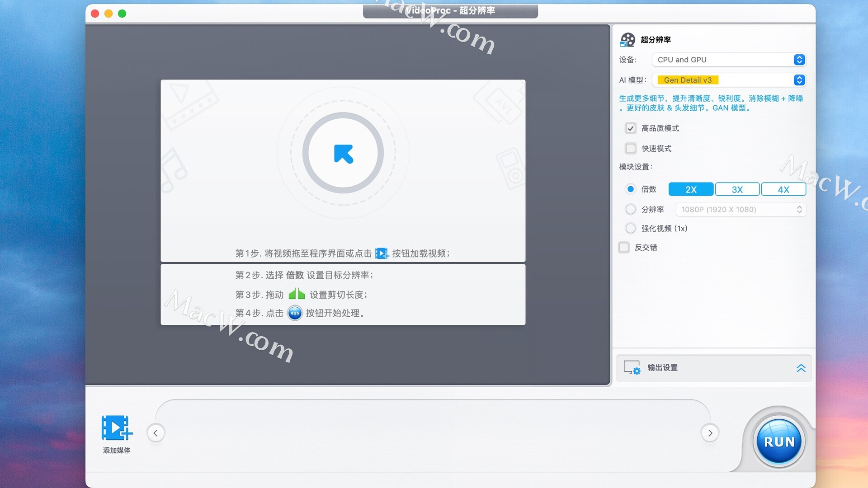The width and height of the screenshot is (868, 488).
Task: Click the small RUN icon in step 4
Action: click(295, 313)
